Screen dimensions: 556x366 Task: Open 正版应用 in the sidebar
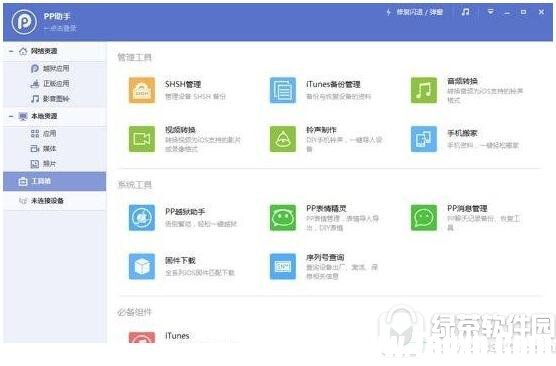50,84
